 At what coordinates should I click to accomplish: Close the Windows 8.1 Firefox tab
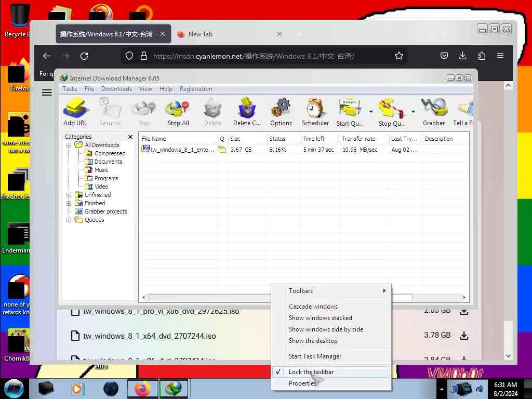click(163, 34)
